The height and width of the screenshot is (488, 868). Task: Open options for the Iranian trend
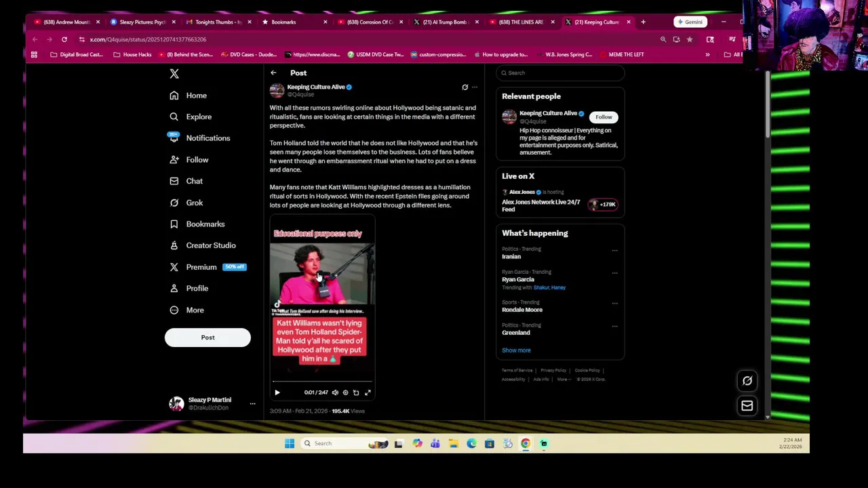tap(615, 251)
